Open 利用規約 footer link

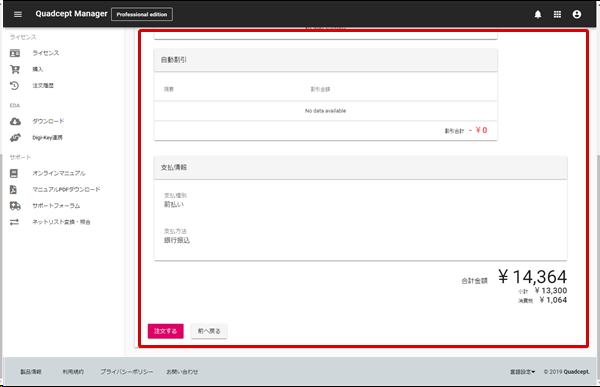[73, 372]
